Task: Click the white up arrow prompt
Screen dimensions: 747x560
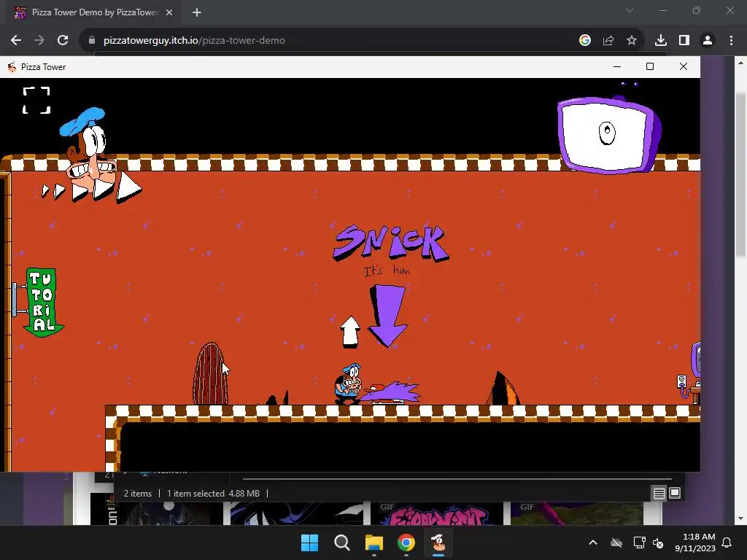Action: (350, 332)
